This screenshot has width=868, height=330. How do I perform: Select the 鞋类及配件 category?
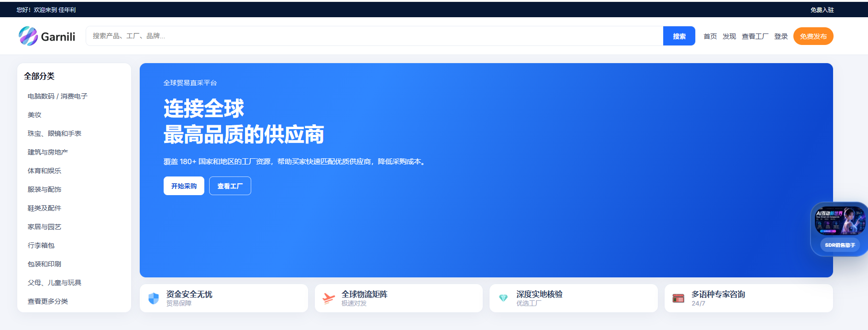click(x=45, y=208)
